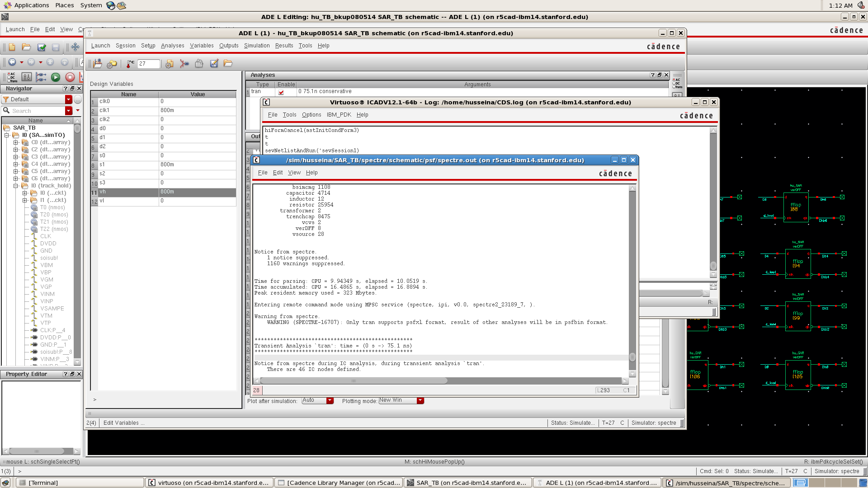Click the red probe outputs icon in ADE L
868x488 pixels.
(184, 64)
